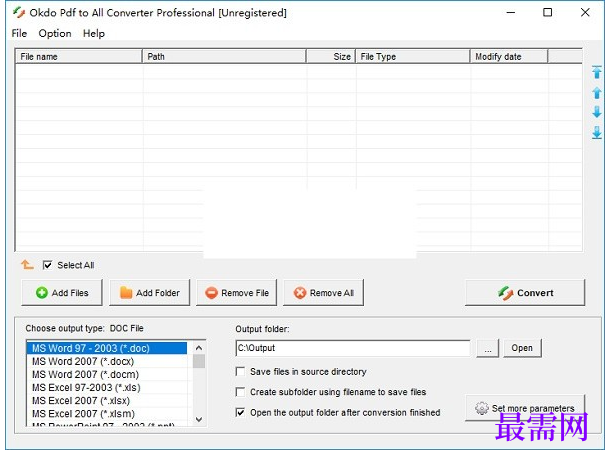Click the orange up-level arrow icon
Viewport: 607px width, 458px height.
coord(27,265)
